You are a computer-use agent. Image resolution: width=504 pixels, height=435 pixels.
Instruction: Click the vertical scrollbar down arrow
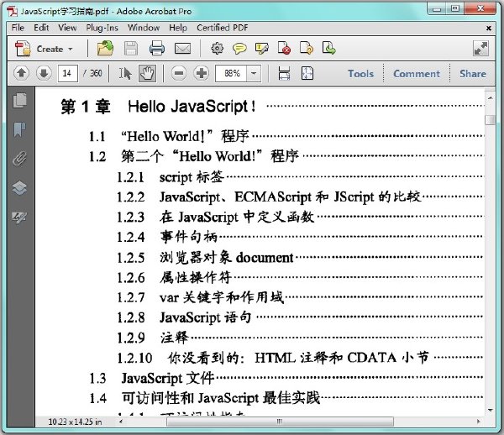pyautogui.click(x=491, y=411)
